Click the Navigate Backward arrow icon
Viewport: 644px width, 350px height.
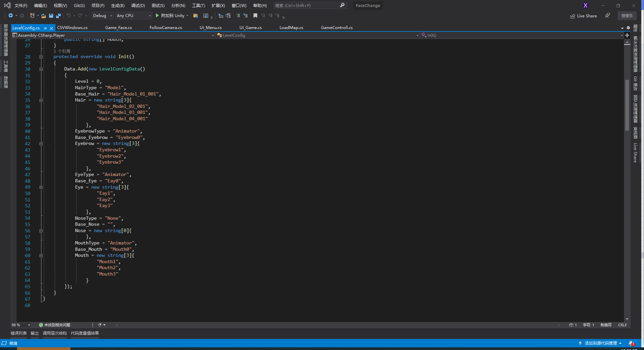point(11,16)
